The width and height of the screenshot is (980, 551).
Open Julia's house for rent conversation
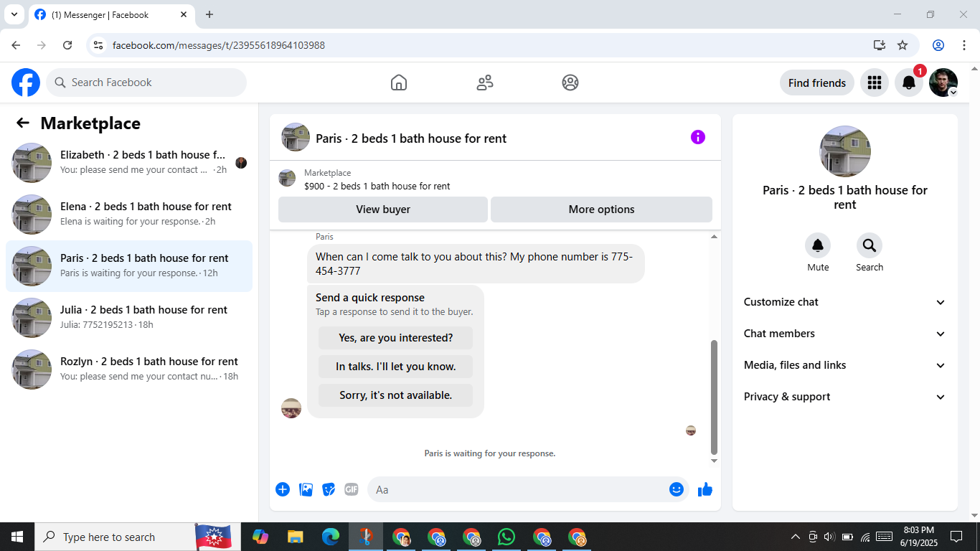tap(129, 318)
